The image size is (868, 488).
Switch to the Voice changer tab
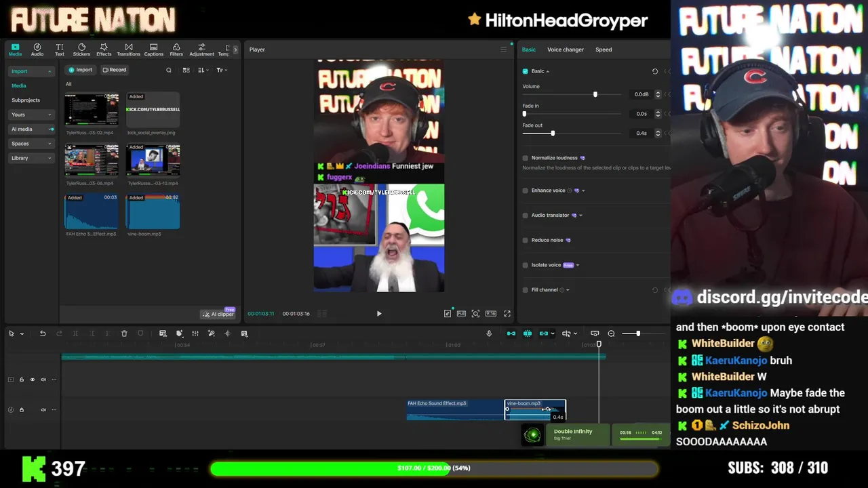coord(566,49)
